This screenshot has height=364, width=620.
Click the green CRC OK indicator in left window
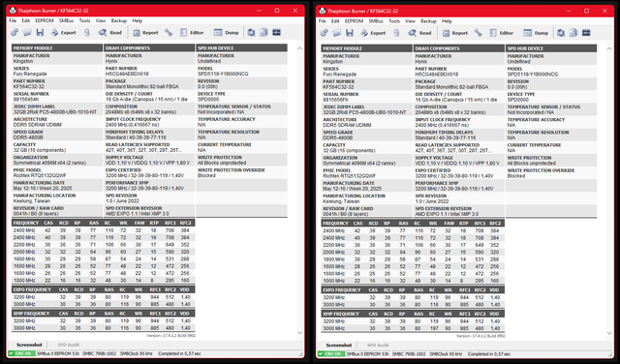click(22, 353)
